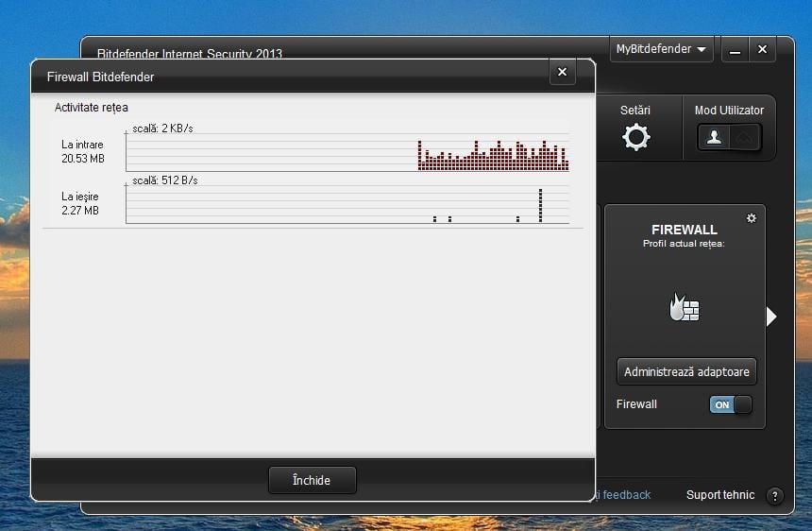The image size is (812, 531).
Task: Open Setări gear icon
Action: coord(635,137)
